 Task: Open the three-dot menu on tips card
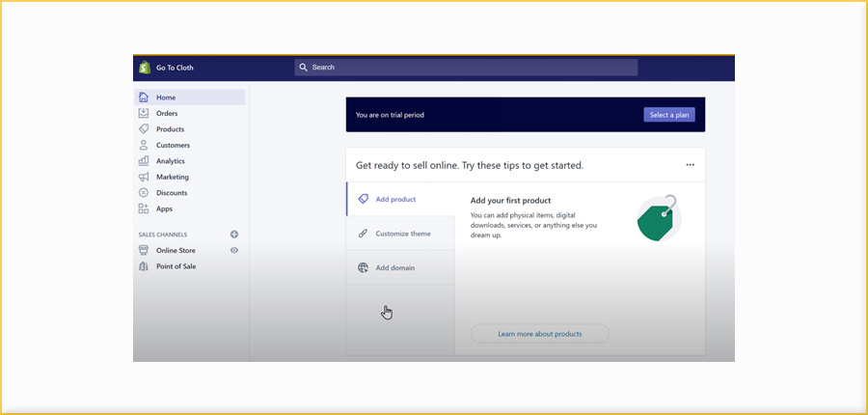tap(690, 165)
